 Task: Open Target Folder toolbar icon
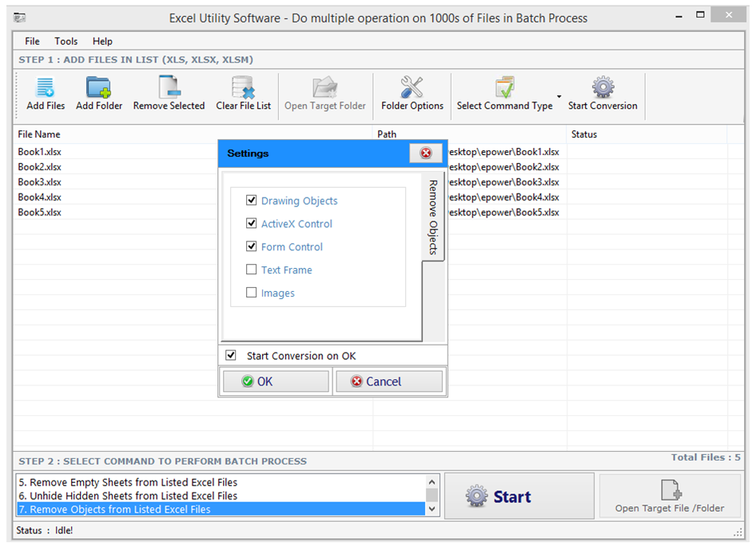(325, 87)
